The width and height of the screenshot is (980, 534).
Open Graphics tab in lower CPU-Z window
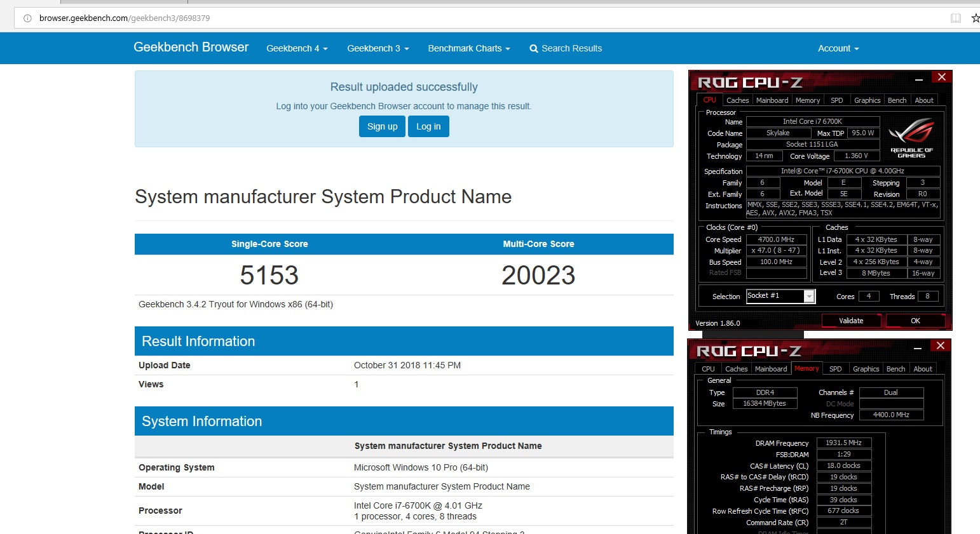[866, 369]
